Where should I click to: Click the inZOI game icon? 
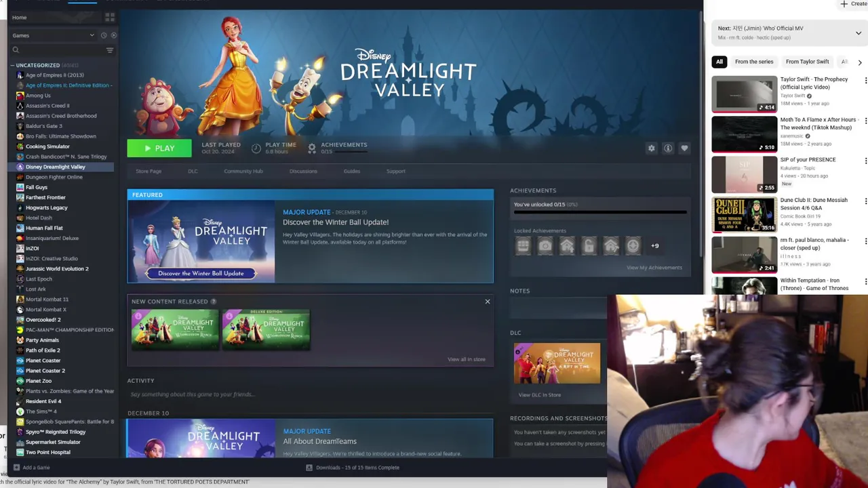pos(20,248)
